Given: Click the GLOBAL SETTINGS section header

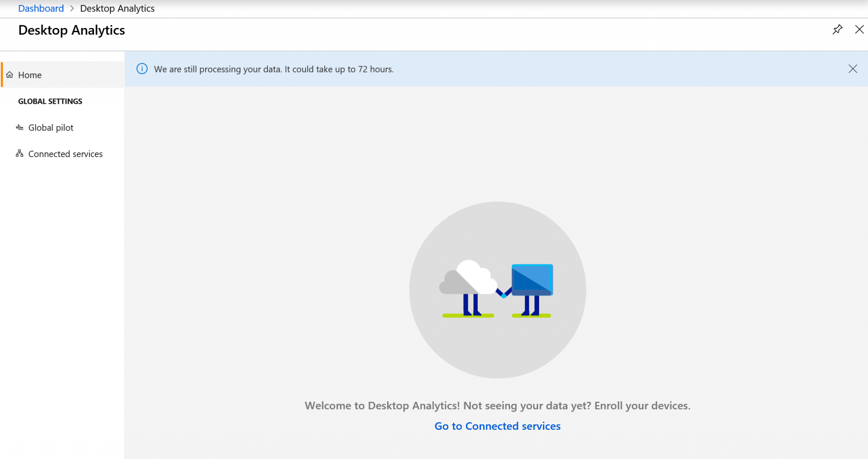Looking at the screenshot, I should point(50,101).
